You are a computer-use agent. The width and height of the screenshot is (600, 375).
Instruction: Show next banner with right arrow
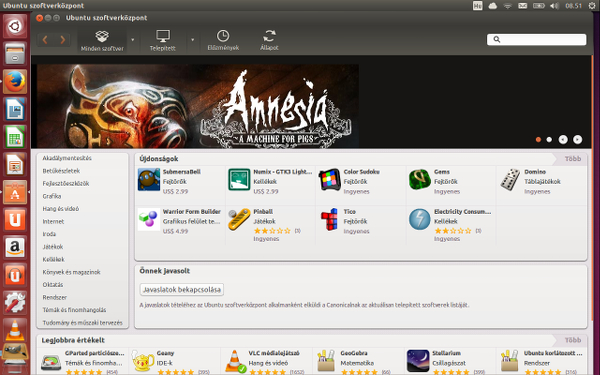pyautogui.click(x=577, y=140)
